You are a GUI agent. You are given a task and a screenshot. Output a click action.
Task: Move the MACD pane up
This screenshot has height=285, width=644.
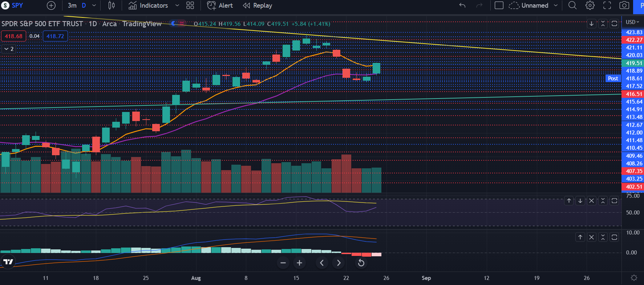point(580,237)
